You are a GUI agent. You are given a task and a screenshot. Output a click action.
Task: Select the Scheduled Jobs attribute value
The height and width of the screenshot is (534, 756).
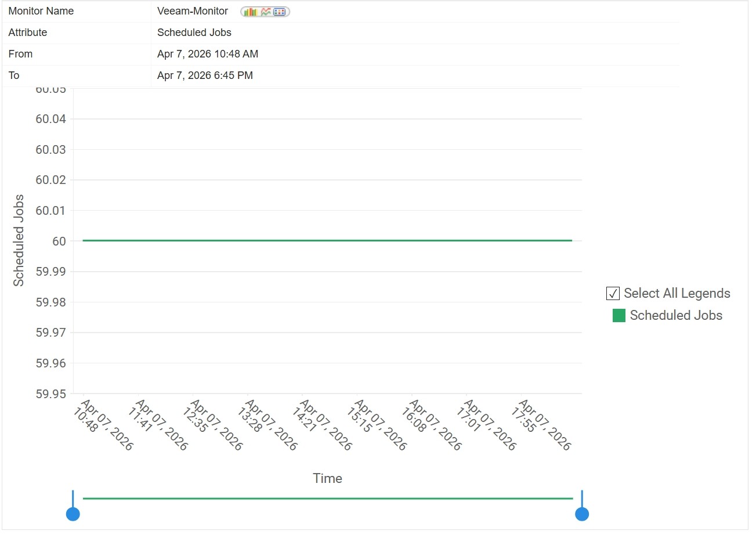click(x=194, y=33)
